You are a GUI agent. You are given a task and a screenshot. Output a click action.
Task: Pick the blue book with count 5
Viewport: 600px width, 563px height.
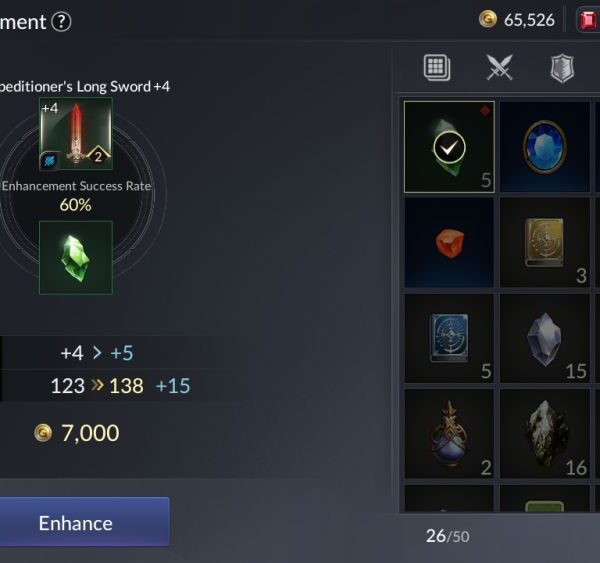click(x=449, y=338)
